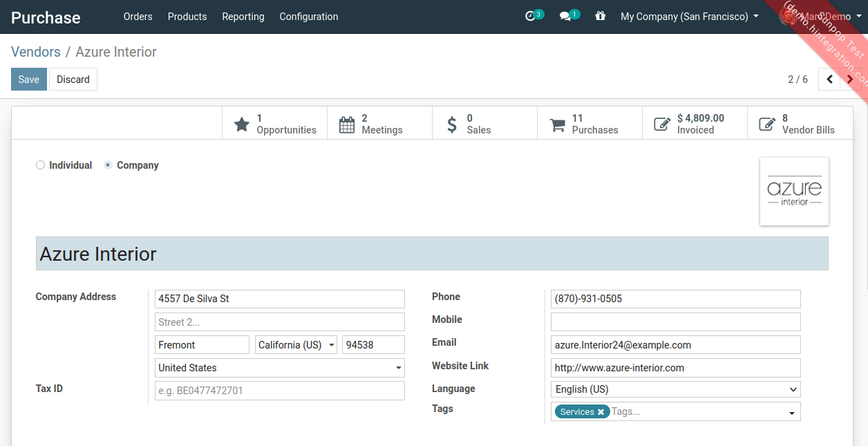Click the Purchase app title
The width and height of the screenshot is (868, 446).
tap(46, 17)
